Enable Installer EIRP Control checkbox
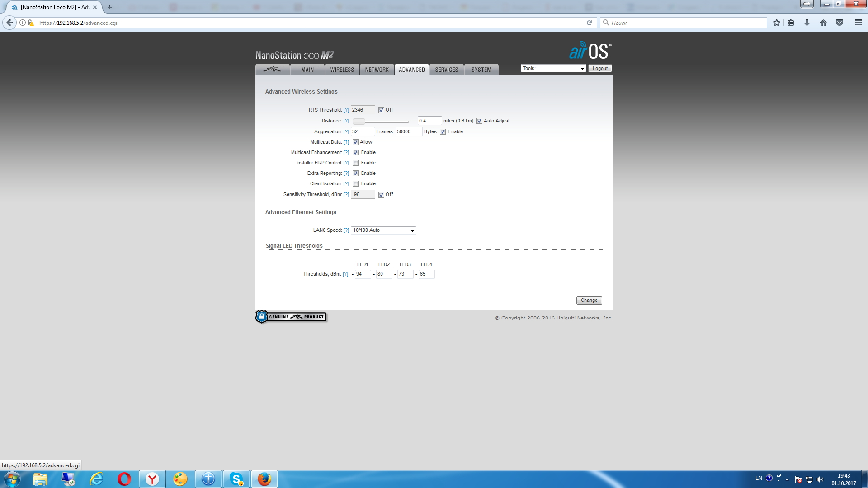The width and height of the screenshot is (868, 488). pyautogui.click(x=355, y=163)
